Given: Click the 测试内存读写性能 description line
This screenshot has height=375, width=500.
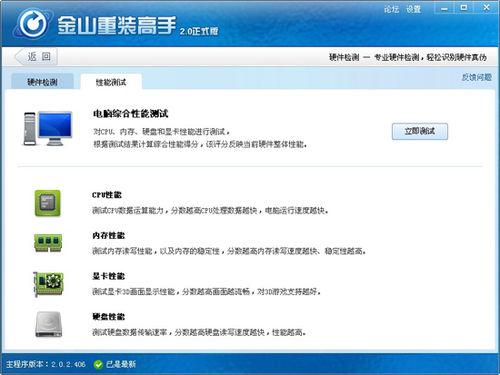Looking at the screenshot, I should tap(229, 251).
